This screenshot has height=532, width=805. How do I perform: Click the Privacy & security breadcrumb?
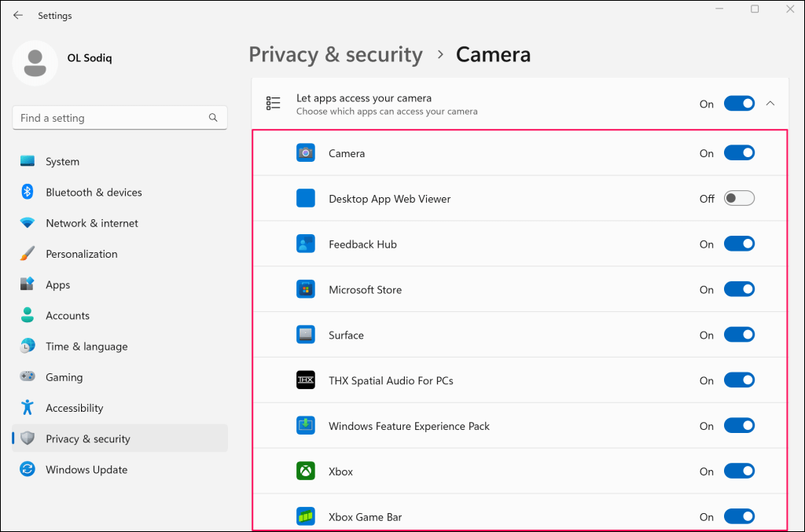[x=336, y=54]
